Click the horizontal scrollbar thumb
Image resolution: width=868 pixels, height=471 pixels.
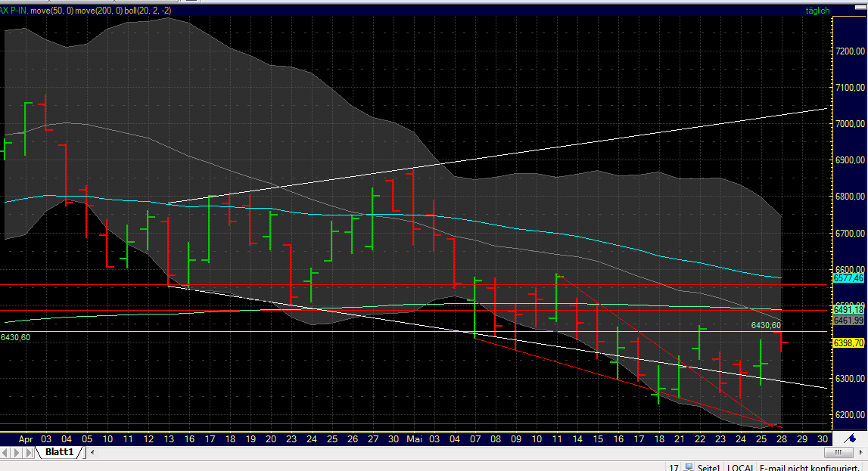coord(838,452)
